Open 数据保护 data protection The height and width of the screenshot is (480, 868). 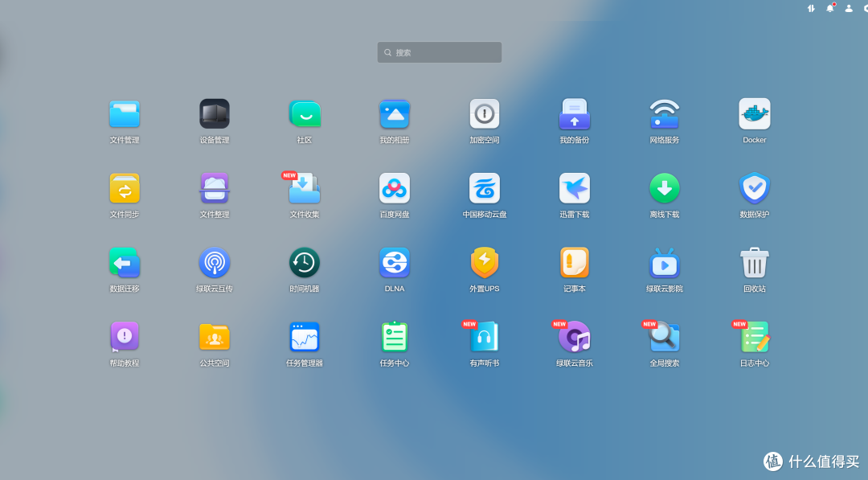755,189
